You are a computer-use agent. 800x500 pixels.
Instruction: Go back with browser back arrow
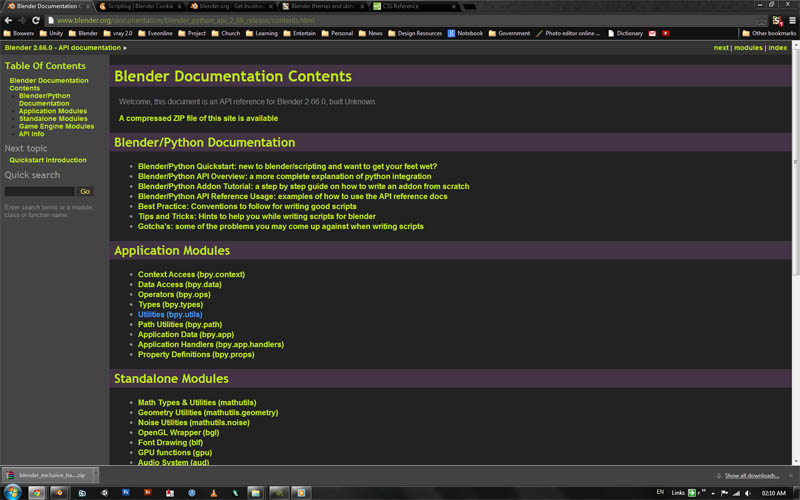[8, 20]
